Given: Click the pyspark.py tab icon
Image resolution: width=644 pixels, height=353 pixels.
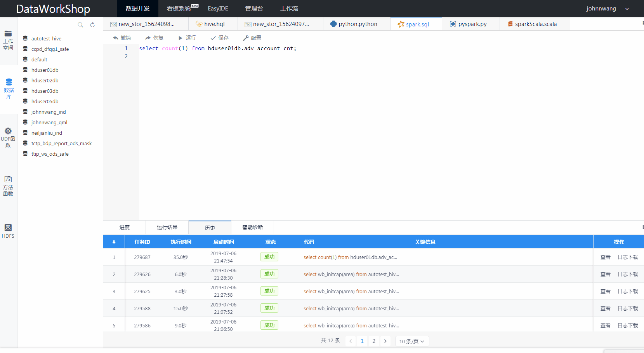Looking at the screenshot, I should click(453, 24).
